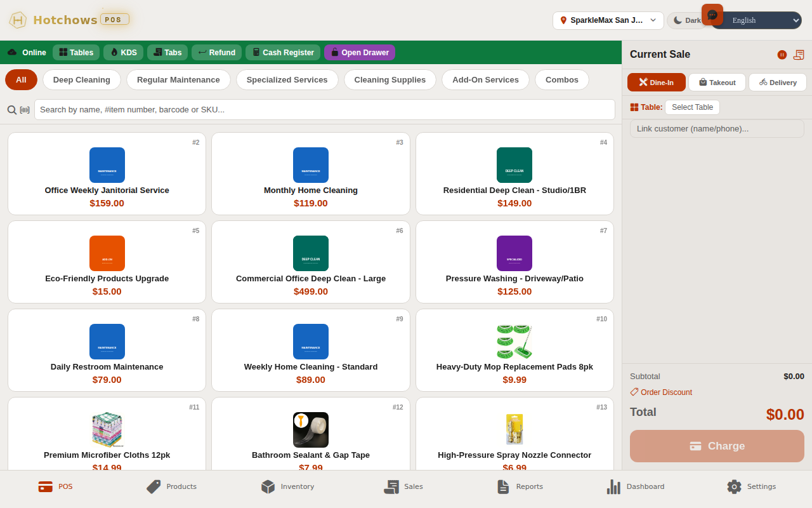Select the Combos category tab
This screenshot has height=508, width=812.
tap(561, 79)
